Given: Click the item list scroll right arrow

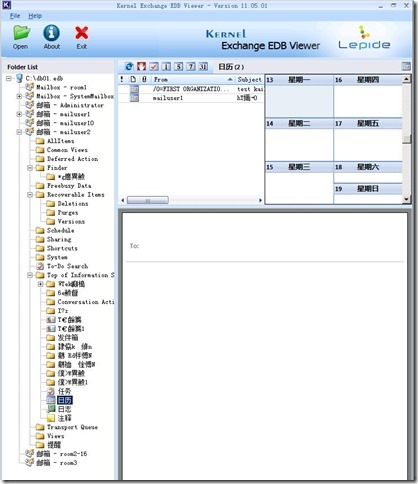Looking at the screenshot, I should 260,200.
